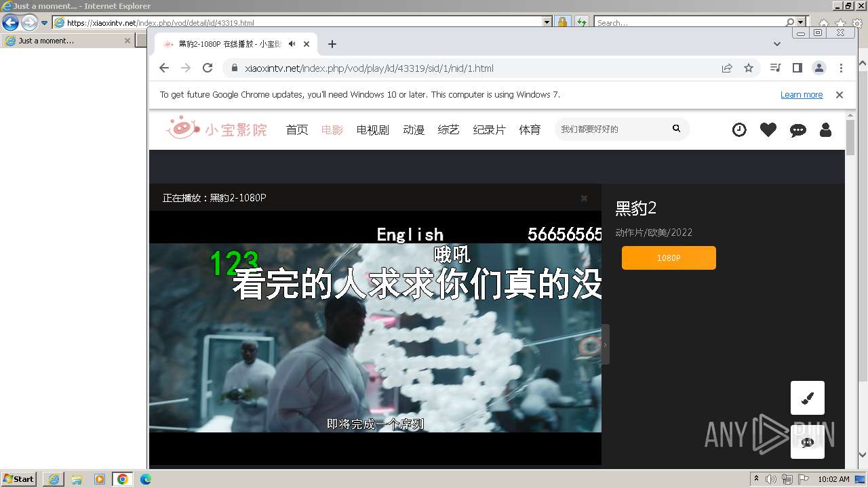
Task: Open messages chat bubble icon
Action: (798, 130)
